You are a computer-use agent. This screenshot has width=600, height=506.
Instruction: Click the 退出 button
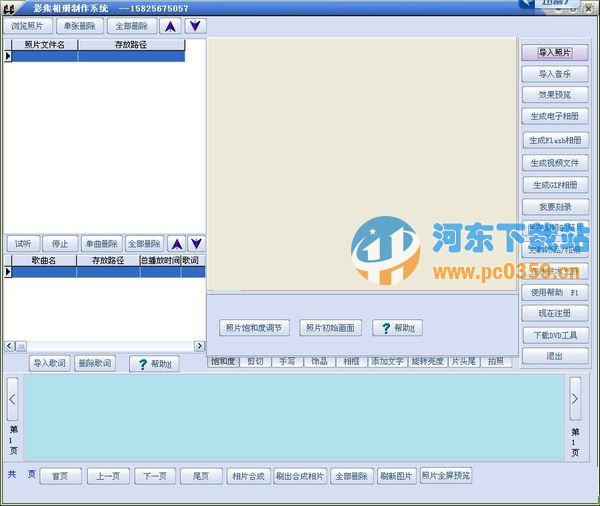tap(555, 356)
